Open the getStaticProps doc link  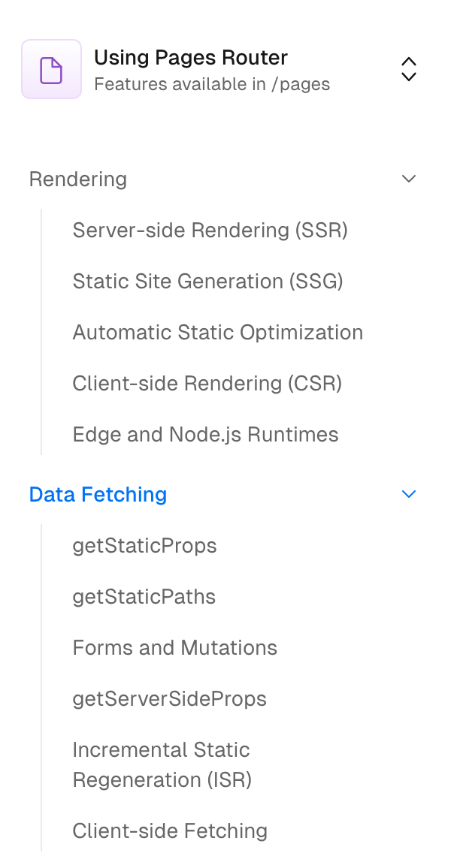(144, 546)
